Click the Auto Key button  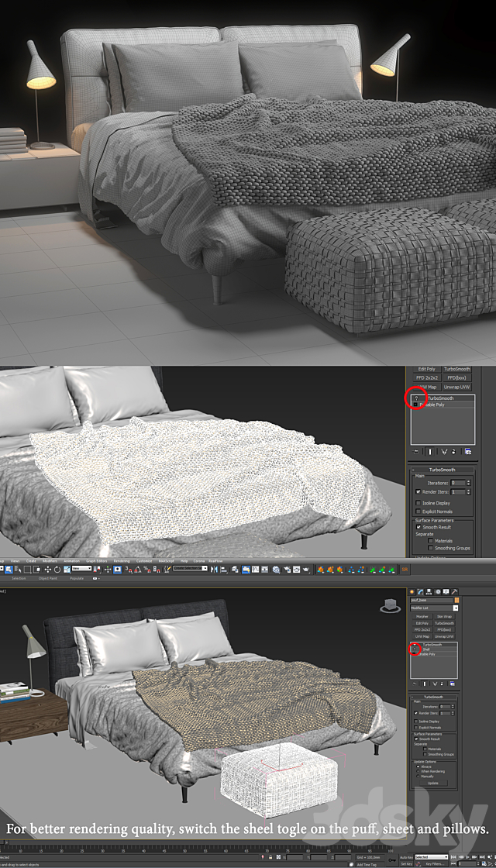tap(406, 857)
